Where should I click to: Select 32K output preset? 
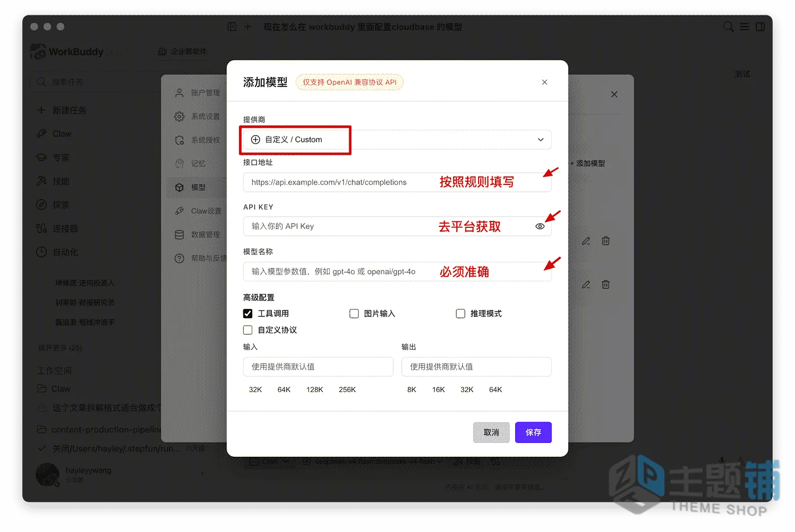click(x=467, y=389)
